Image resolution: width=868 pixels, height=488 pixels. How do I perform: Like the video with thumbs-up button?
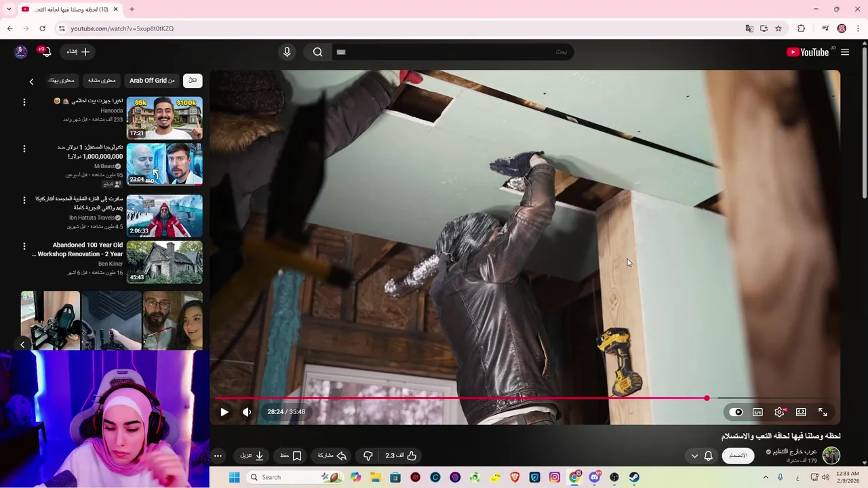coord(401,456)
